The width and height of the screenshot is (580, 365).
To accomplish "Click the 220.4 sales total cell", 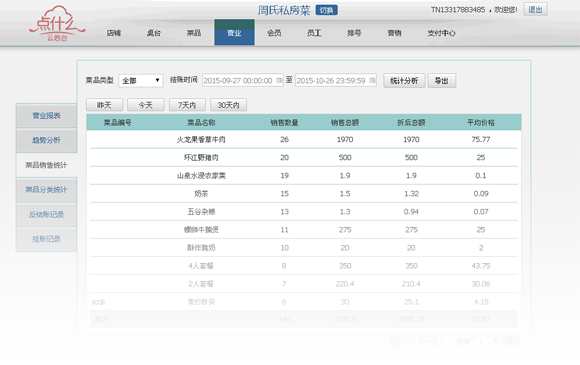I will pos(345,284).
